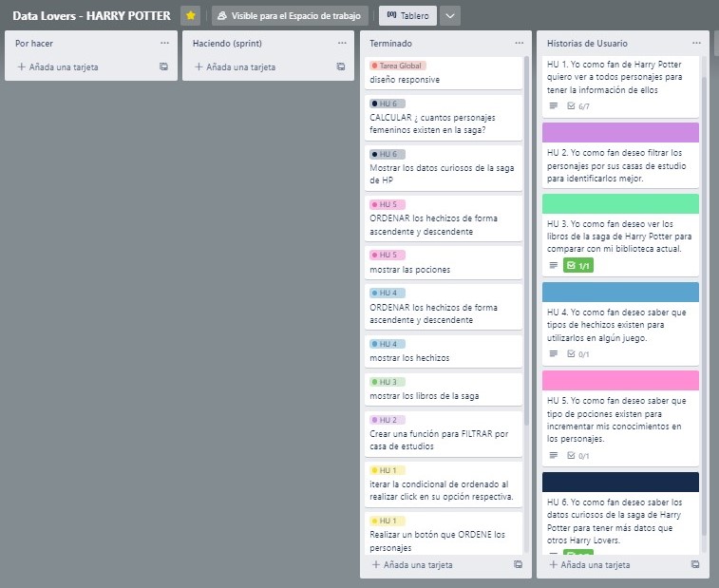Add a card in Por hacer
This screenshot has height=588, width=719.
coord(58,66)
